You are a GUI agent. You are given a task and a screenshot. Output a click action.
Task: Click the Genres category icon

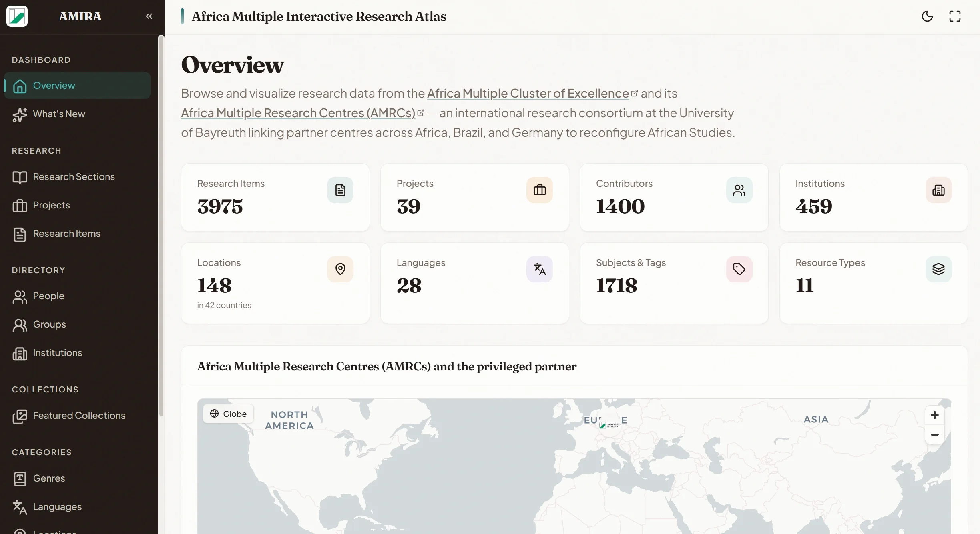pos(20,478)
